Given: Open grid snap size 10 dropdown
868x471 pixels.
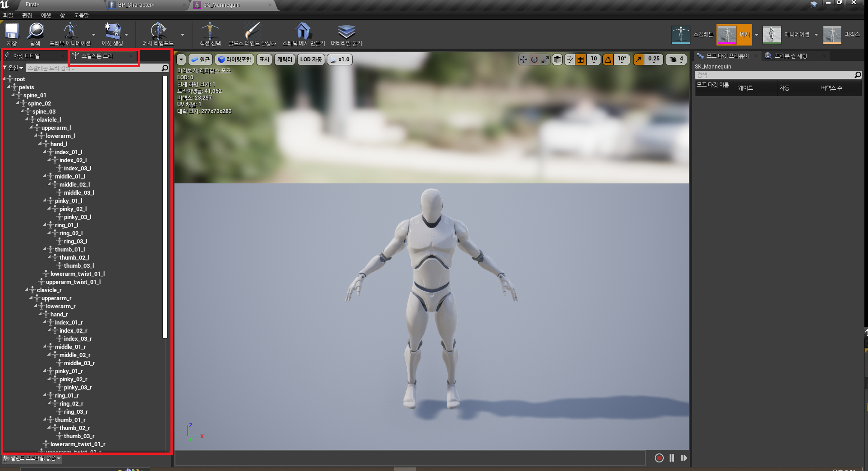Looking at the screenshot, I should pos(594,59).
